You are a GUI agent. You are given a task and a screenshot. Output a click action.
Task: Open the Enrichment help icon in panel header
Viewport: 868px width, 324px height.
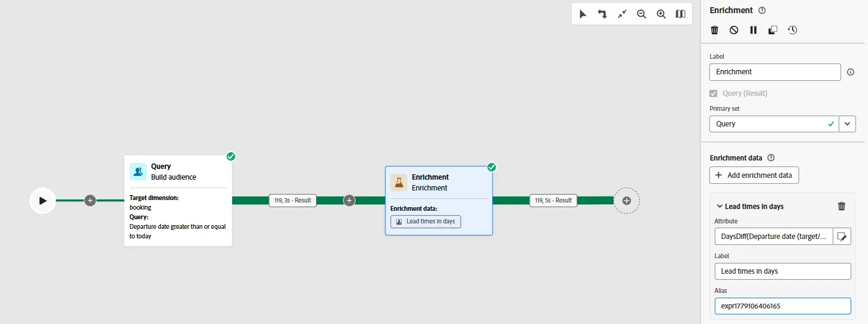pyautogui.click(x=762, y=10)
